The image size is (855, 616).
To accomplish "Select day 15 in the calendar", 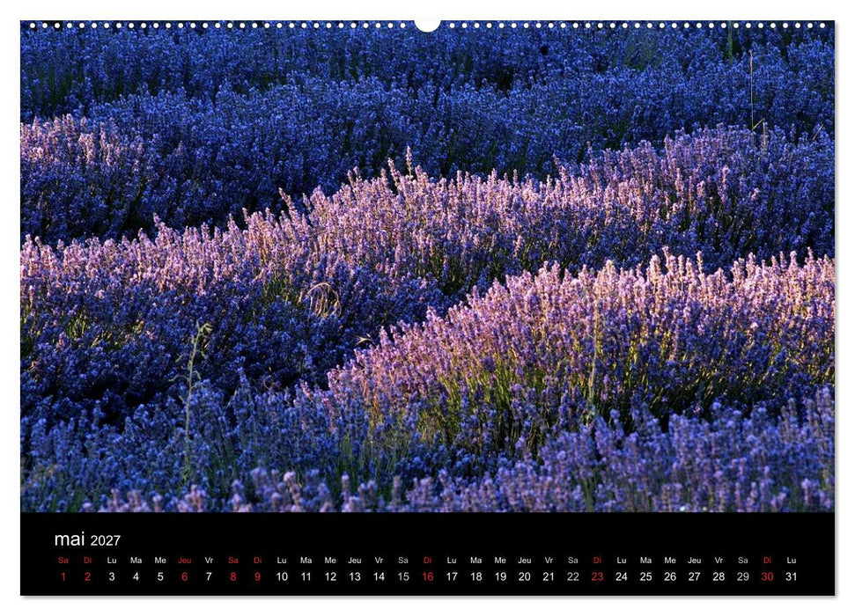I will tap(403, 576).
